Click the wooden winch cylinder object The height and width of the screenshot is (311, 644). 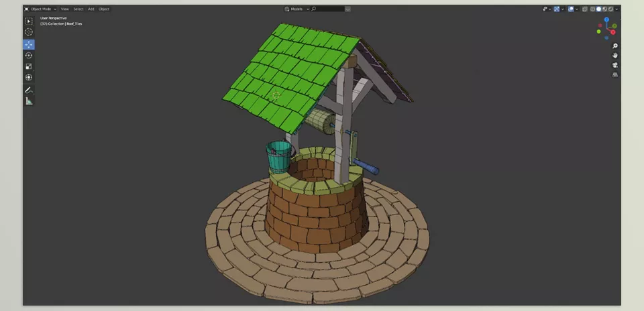[x=321, y=121]
